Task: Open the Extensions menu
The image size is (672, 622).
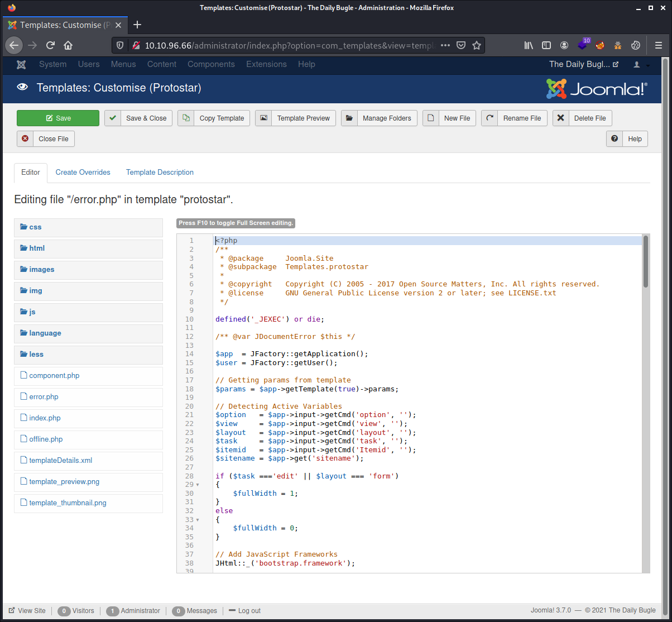Action: tap(266, 64)
